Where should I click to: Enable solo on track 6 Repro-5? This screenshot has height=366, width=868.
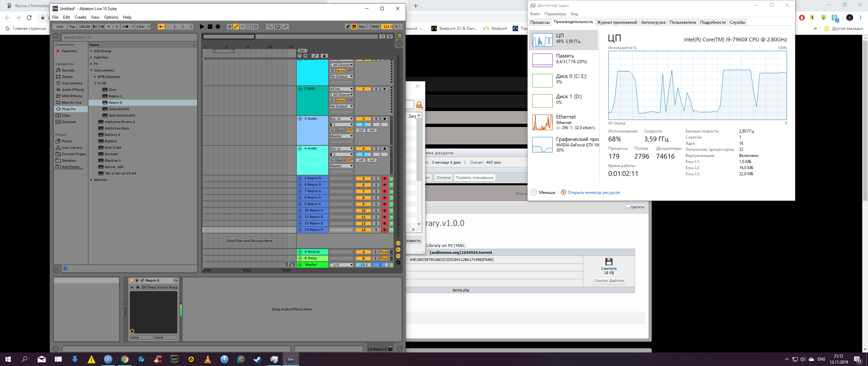376,184
